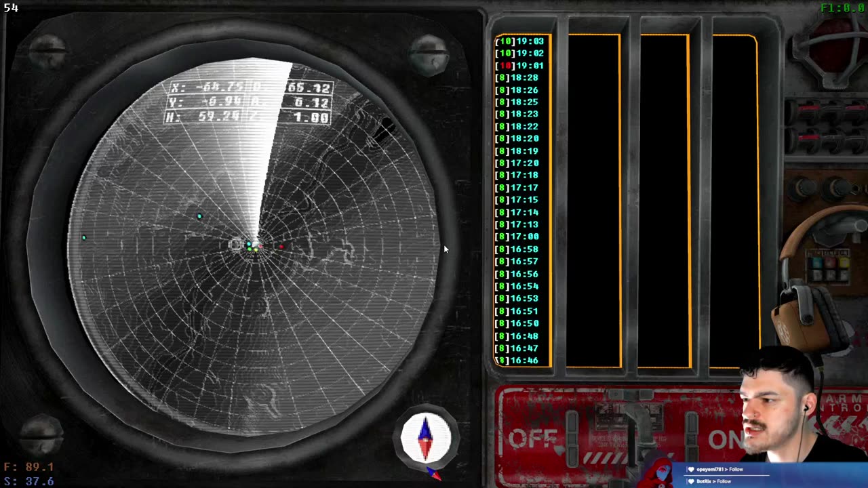The image size is (868, 488).
Task: Click the compass icon below the radar
Action: coord(426,439)
